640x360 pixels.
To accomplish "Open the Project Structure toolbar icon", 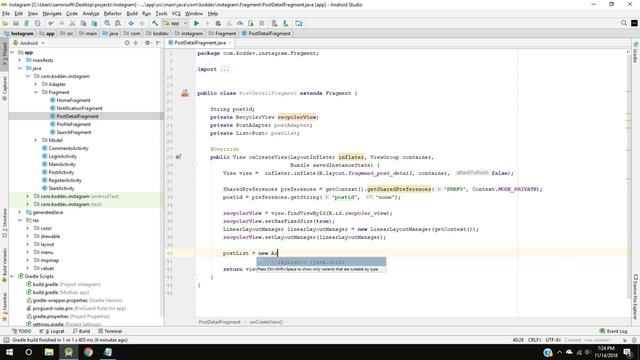I will pyautogui.click(x=299, y=23).
